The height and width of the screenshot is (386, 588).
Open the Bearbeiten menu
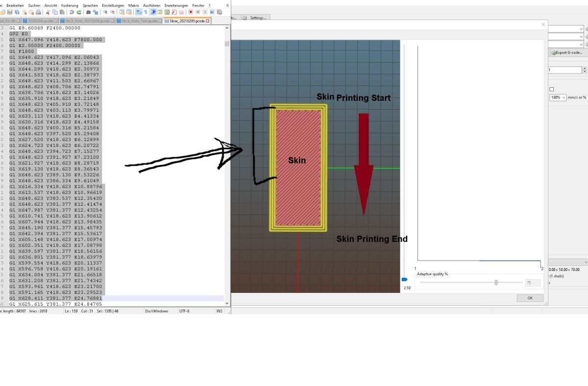(15, 5)
